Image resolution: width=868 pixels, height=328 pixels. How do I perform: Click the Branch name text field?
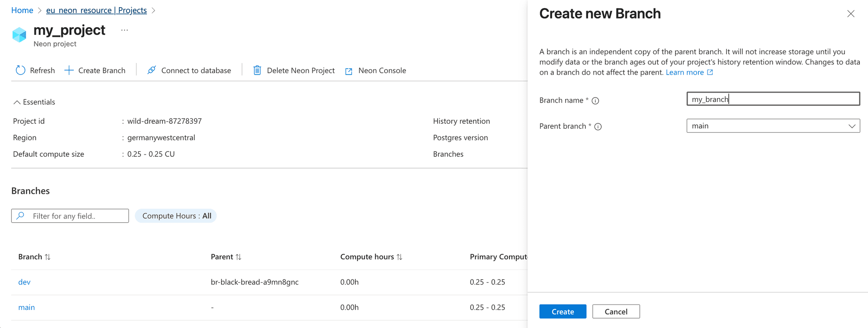tap(773, 99)
